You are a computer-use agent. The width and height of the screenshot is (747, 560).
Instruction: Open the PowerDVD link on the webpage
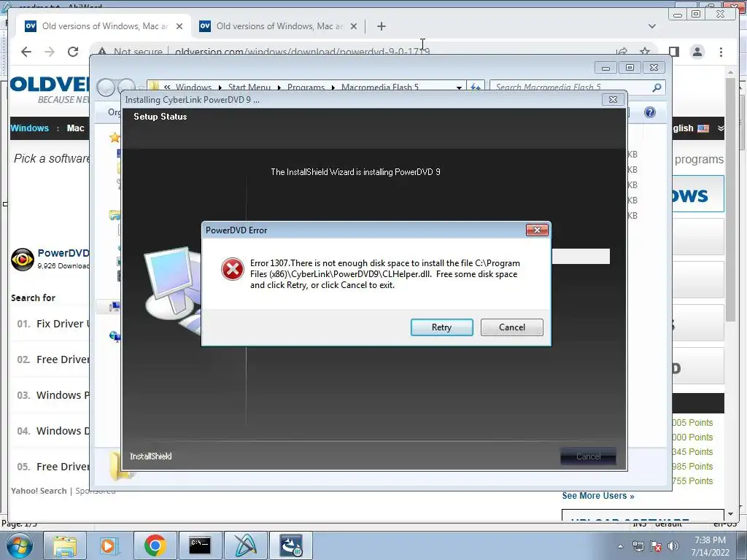click(63, 253)
